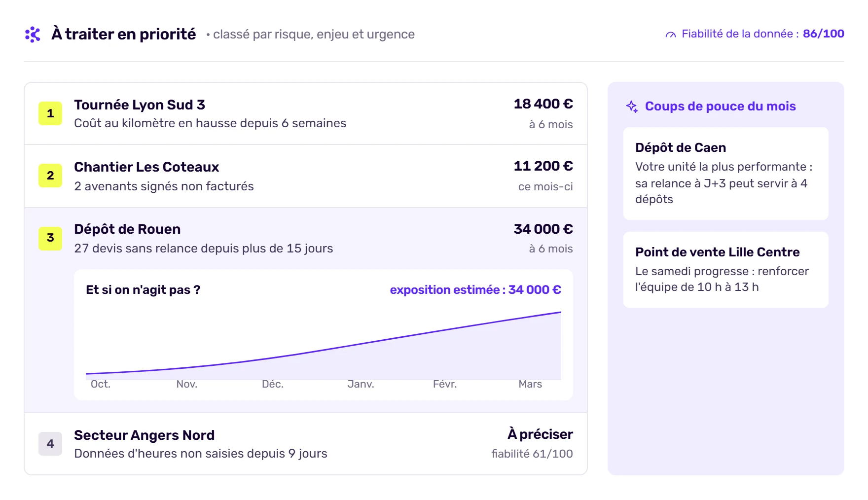The image size is (868, 500).
Task: Click the Le samedi progresse tip text
Action: [x=722, y=279]
